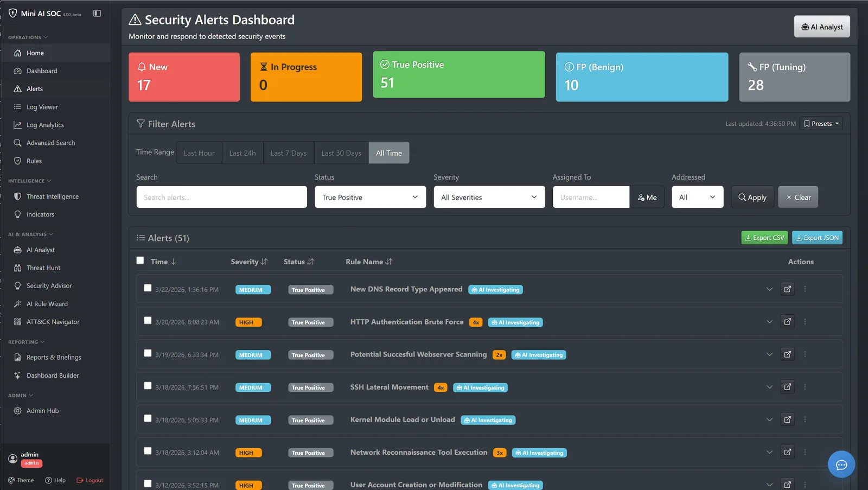Click the 4x count badge on HTTP Authentication Brute Force
The width and height of the screenshot is (868, 490).
(476, 322)
